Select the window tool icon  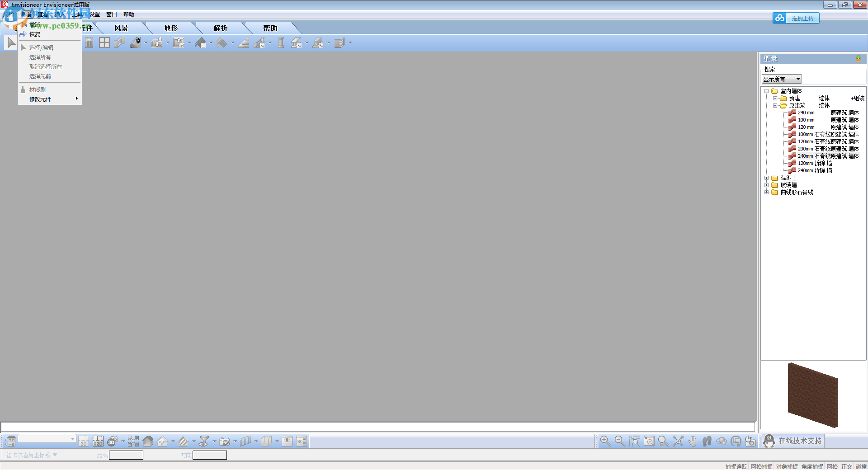(x=104, y=43)
